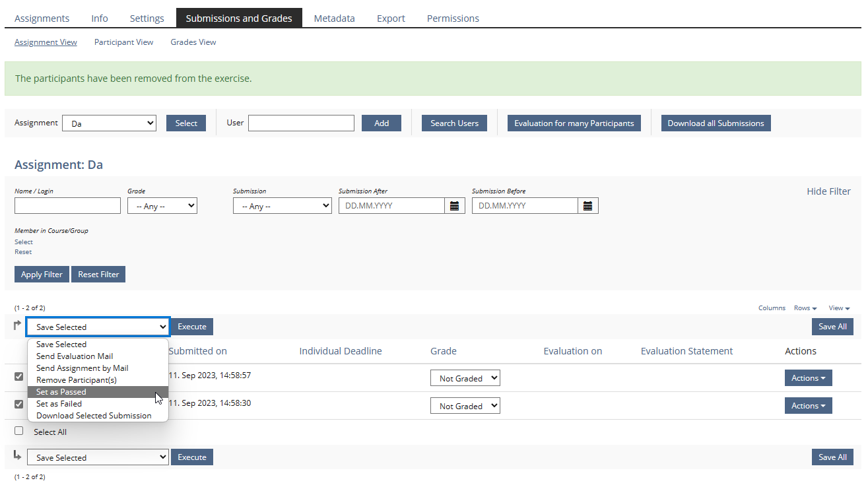The height and width of the screenshot is (491, 868).
Task: Expand the Rows table setting
Action: pos(805,308)
